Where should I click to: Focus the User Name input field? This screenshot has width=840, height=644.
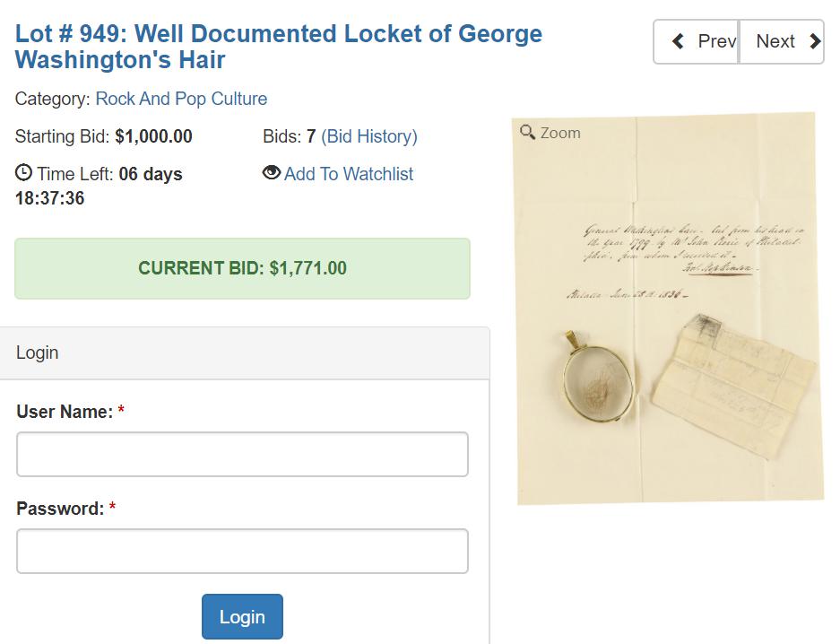[x=242, y=455]
